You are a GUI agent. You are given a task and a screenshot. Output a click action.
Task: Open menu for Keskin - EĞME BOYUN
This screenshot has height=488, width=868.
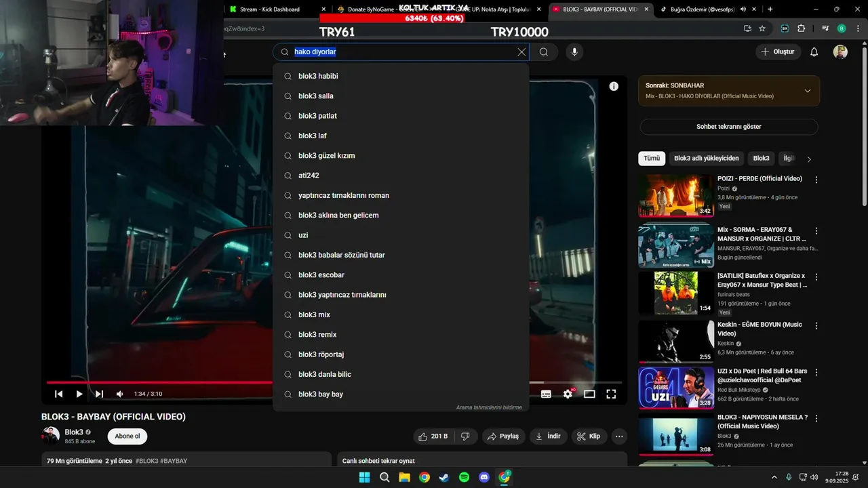(x=816, y=326)
